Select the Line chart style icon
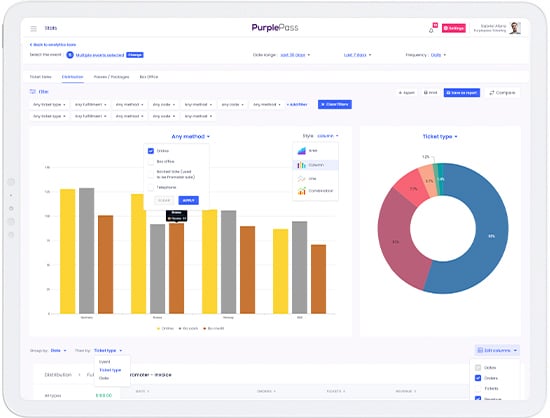 pyautogui.click(x=302, y=179)
